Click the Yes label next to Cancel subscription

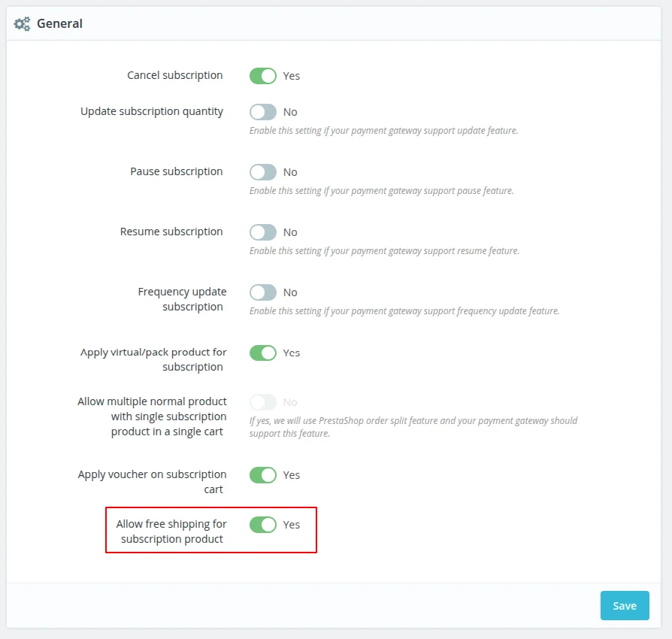coord(291,76)
